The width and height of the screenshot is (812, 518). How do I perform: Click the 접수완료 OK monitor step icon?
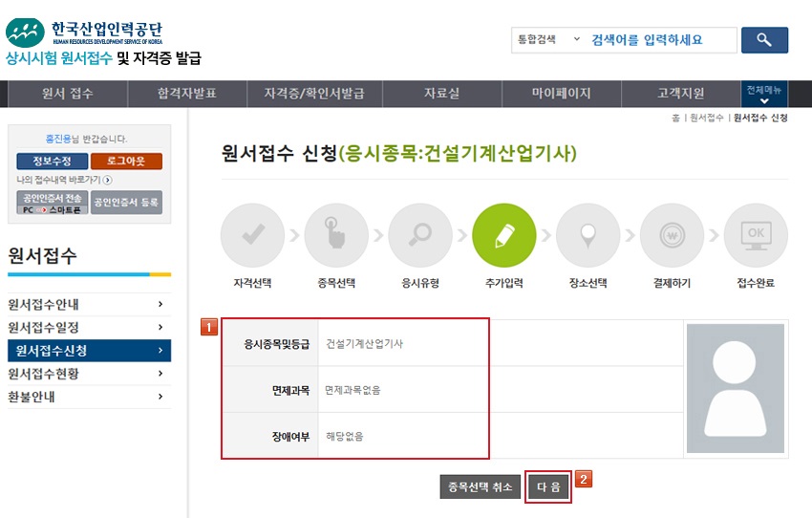[x=756, y=235]
